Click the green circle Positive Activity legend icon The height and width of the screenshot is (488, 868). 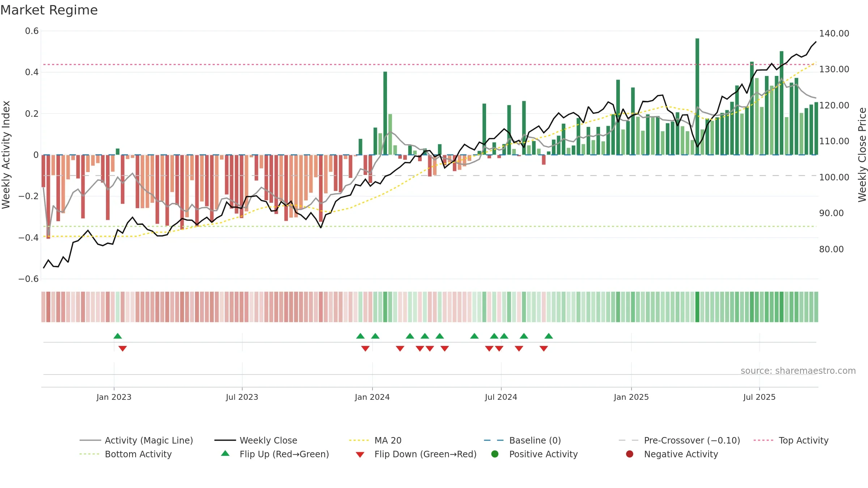495,454
